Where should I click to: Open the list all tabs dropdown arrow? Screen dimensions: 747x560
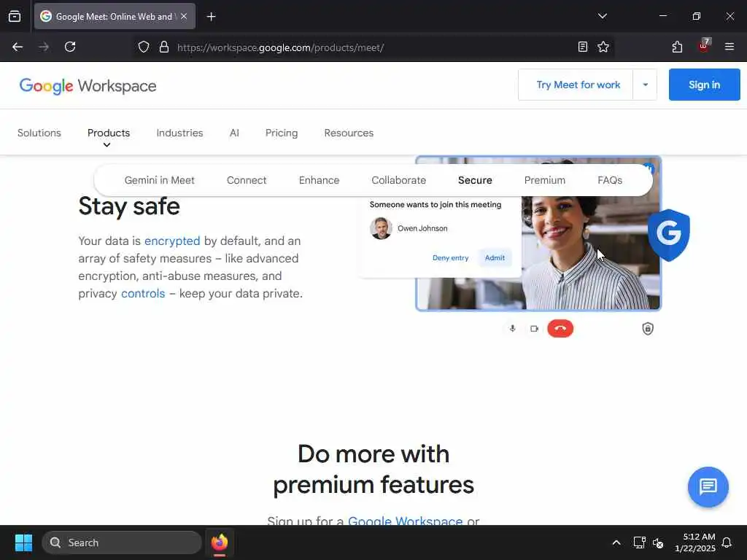602,16
